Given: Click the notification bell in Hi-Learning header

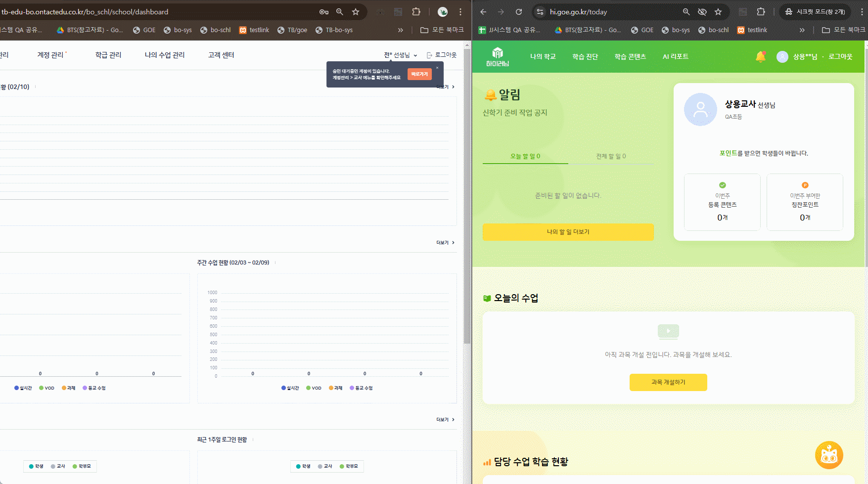Looking at the screenshot, I should (x=760, y=57).
